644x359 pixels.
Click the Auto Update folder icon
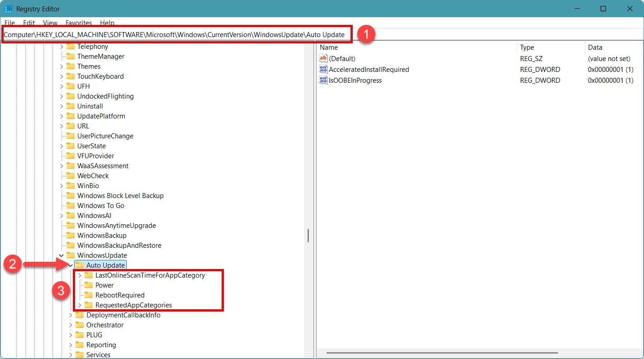79,265
